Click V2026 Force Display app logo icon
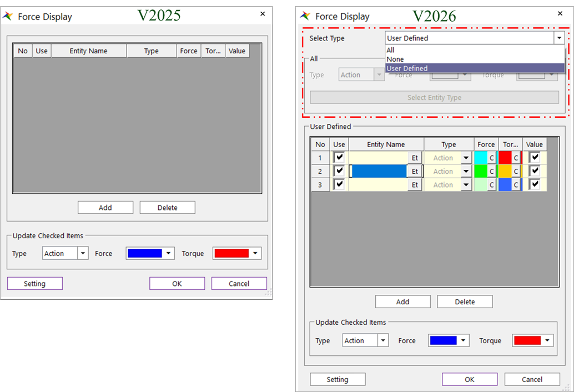The image size is (574, 392). click(x=305, y=16)
